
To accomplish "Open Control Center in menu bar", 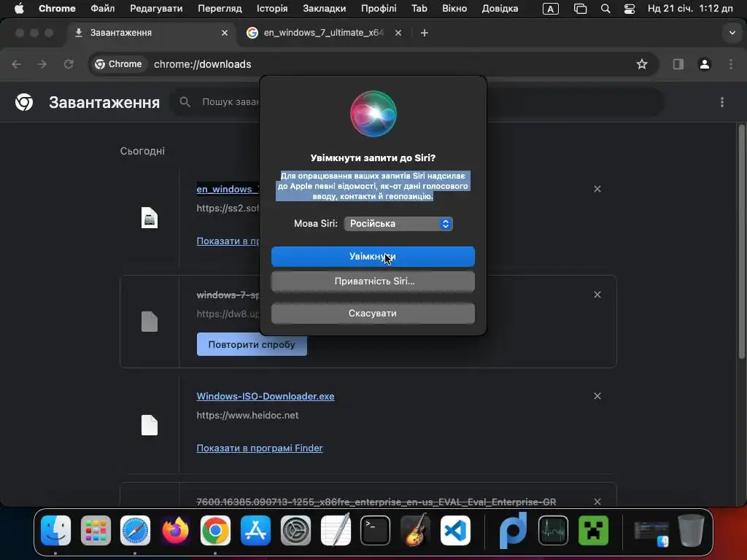I will [630, 9].
